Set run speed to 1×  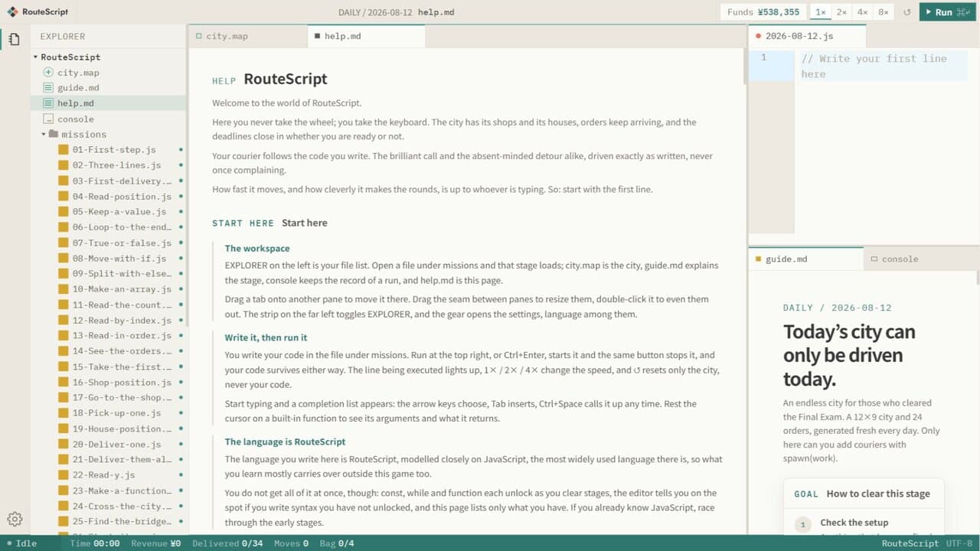[820, 12]
